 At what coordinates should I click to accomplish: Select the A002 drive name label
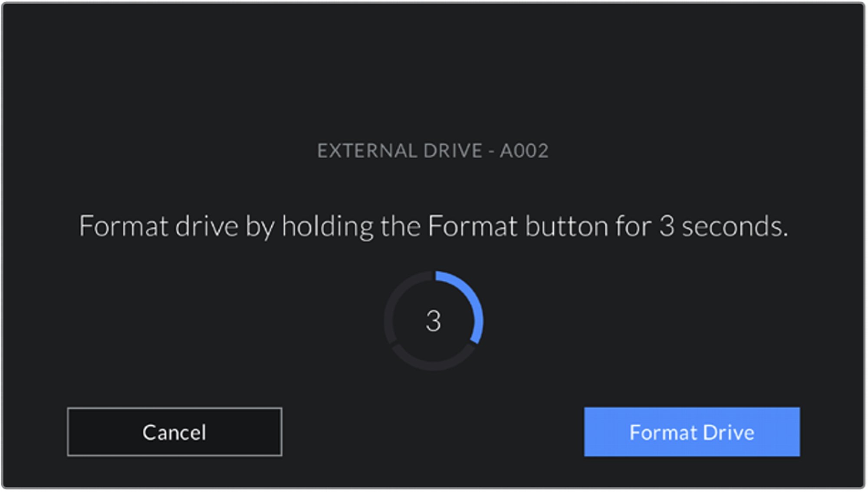(x=524, y=151)
